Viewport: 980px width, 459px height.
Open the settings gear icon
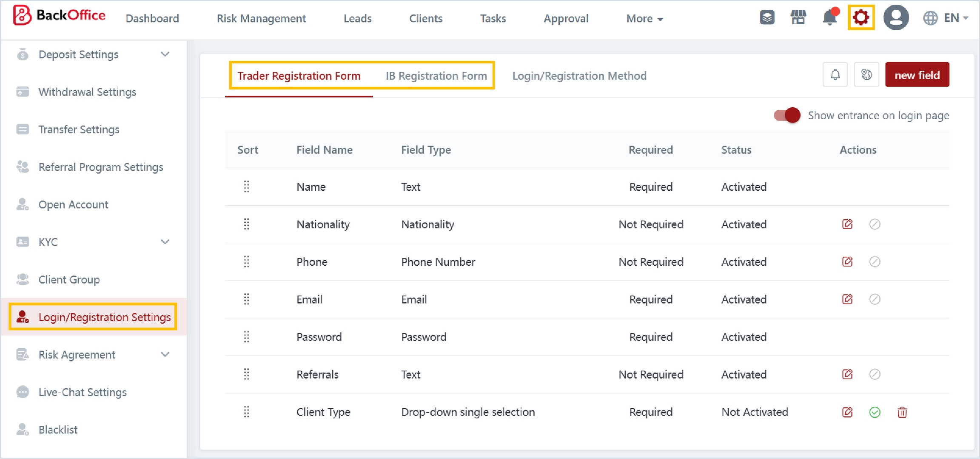[860, 18]
